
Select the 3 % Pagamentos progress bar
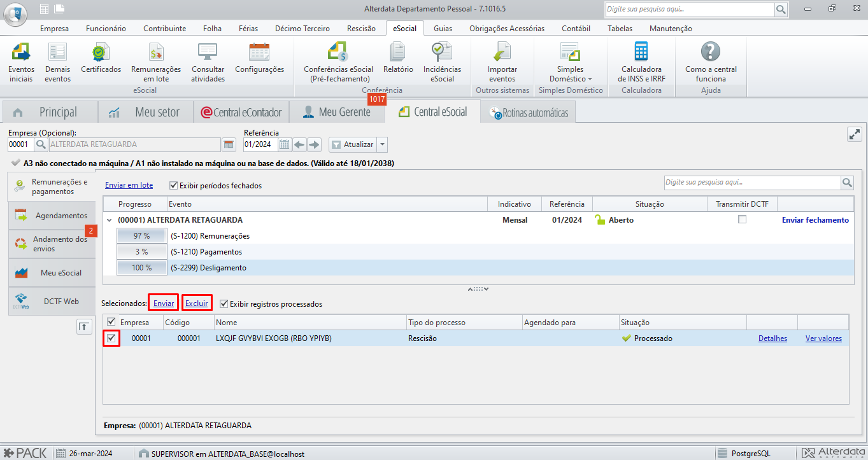(141, 252)
